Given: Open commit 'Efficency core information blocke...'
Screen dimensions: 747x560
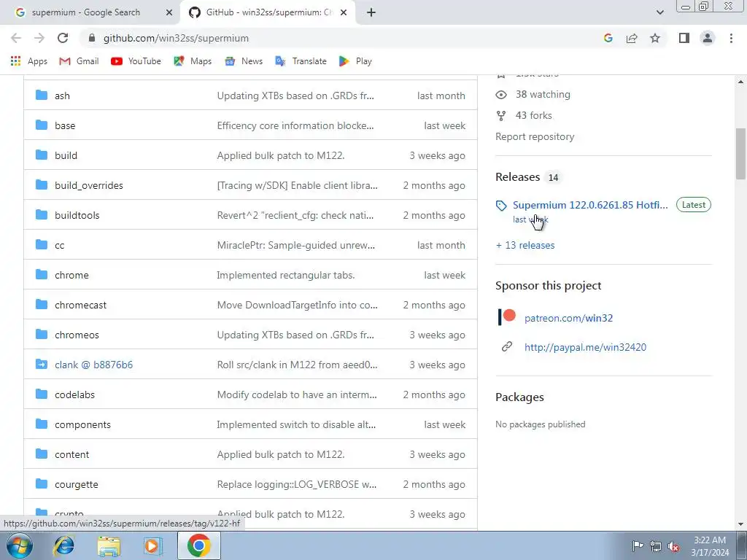Looking at the screenshot, I should [x=295, y=125].
